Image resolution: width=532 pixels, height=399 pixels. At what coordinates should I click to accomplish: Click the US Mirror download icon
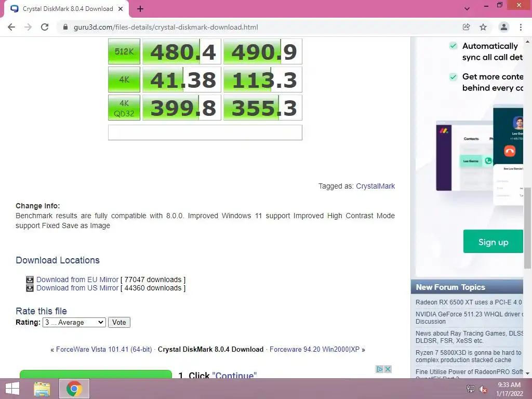coord(30,288)
